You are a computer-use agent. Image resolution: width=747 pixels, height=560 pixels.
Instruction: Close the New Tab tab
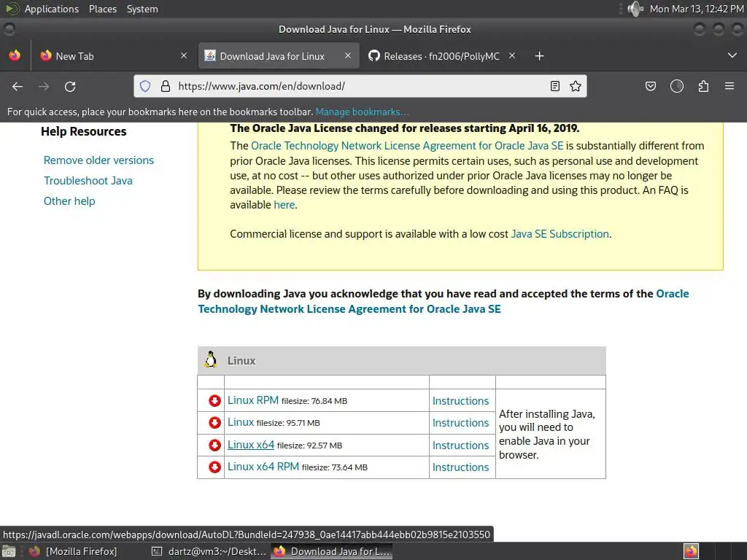point(184,55)
